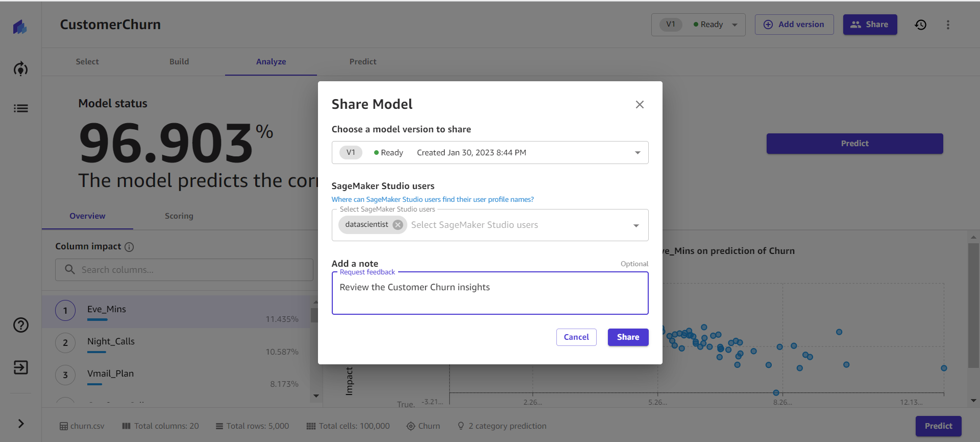Open the Scoring tab
Screen dimensions: 980x442
coord(179,216)
